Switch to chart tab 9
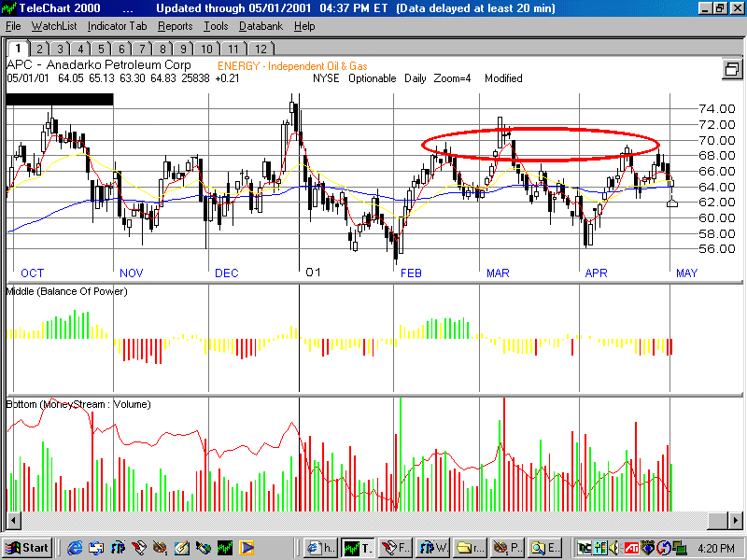Image resolution: width=747 pixels, height=560 pixels. [x=183, y=49]
